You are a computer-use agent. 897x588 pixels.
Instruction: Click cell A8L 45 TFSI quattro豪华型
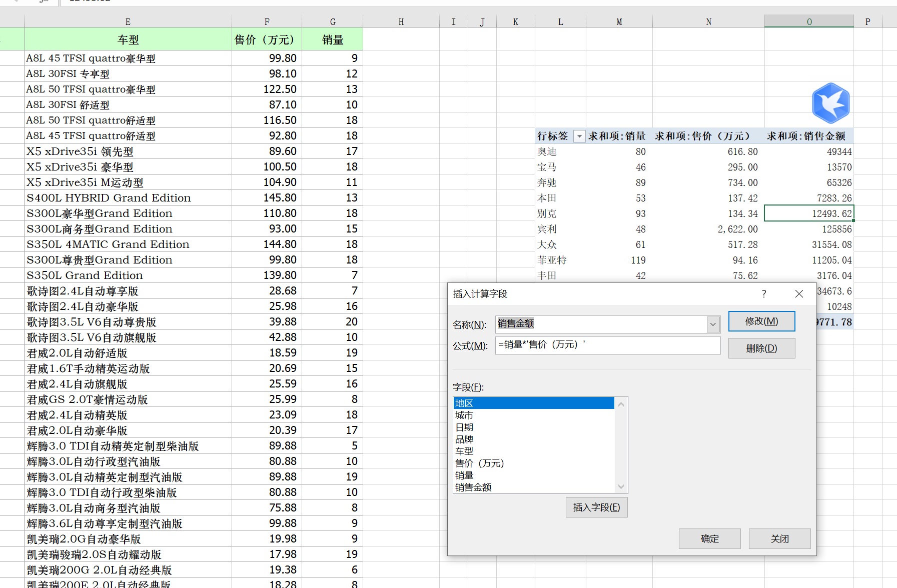(x=128, y=58)
